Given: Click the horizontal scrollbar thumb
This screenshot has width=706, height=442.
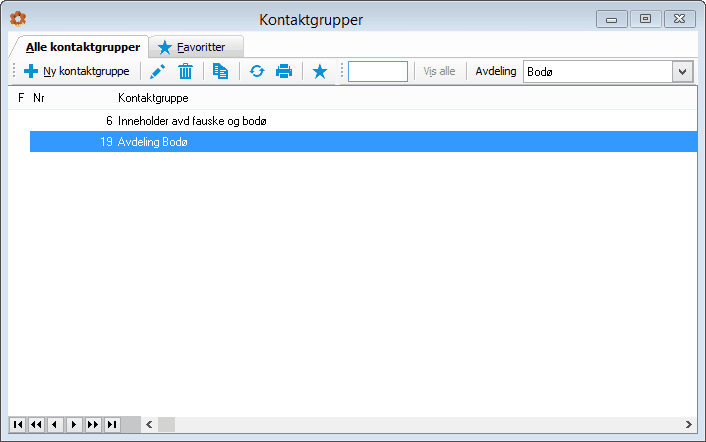Looking at the screenshot, I should [x=166, y=424].
